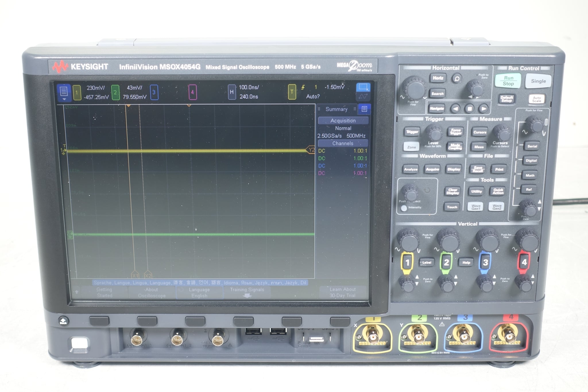
Task: Hit the Back key below the screen
Action: coord(63,320)
